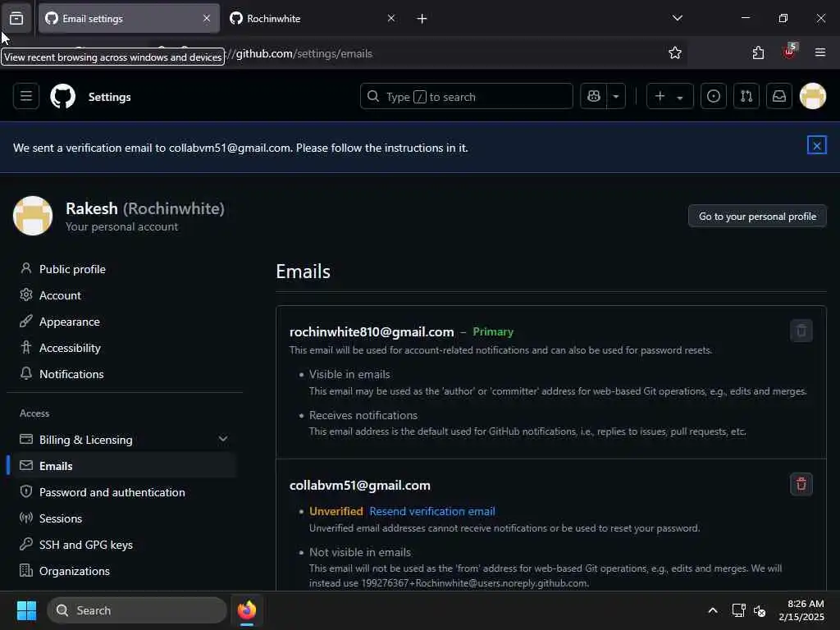Show hidden system tray icons
840x630 pixels.
713,610
